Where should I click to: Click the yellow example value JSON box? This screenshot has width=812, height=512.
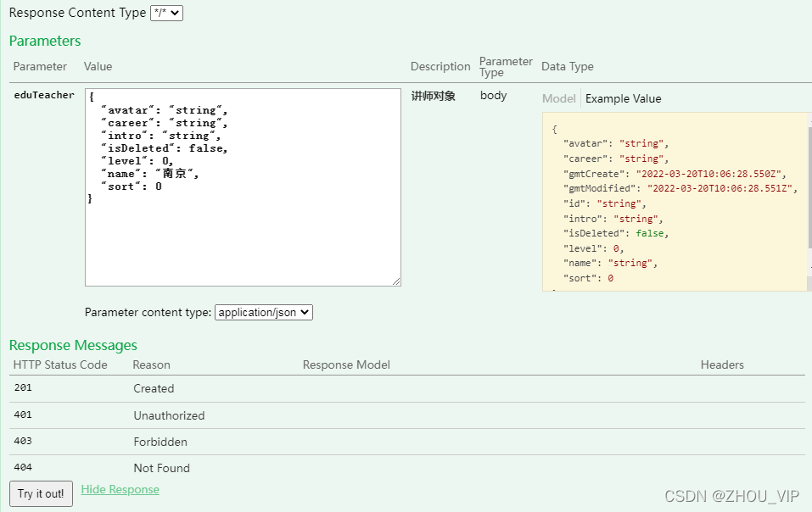(675, 202)
